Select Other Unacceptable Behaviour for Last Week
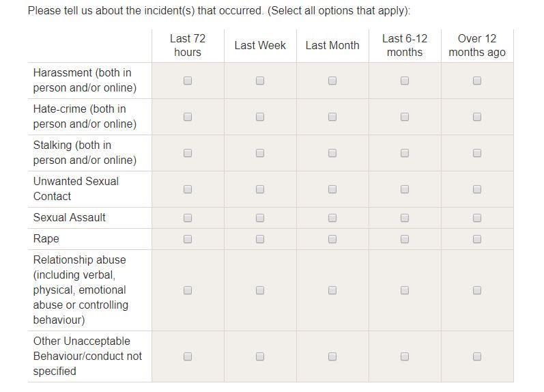 tap(260, 356)
